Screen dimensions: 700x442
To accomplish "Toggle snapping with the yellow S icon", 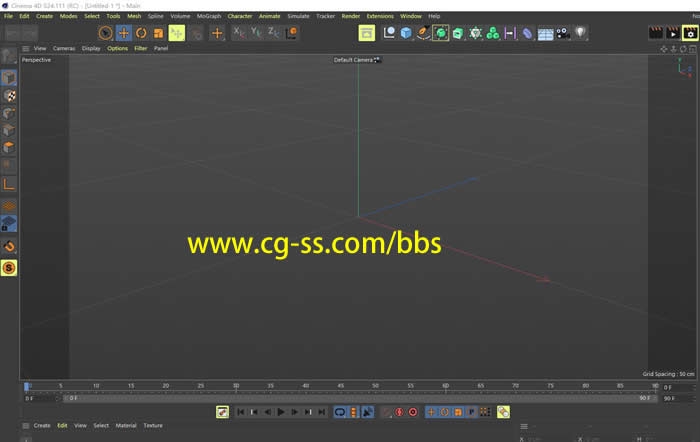I will [x=9, y=267].
